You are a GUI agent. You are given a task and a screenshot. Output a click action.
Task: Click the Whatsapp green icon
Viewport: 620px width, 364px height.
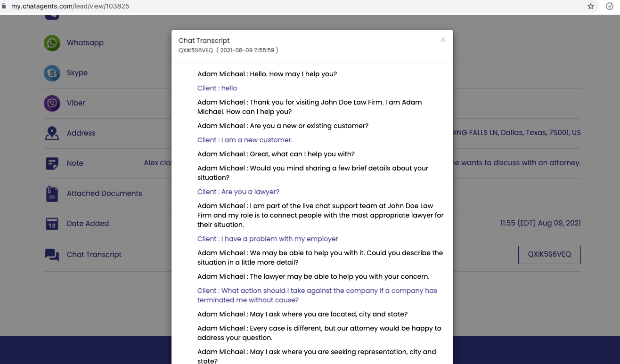52,43
